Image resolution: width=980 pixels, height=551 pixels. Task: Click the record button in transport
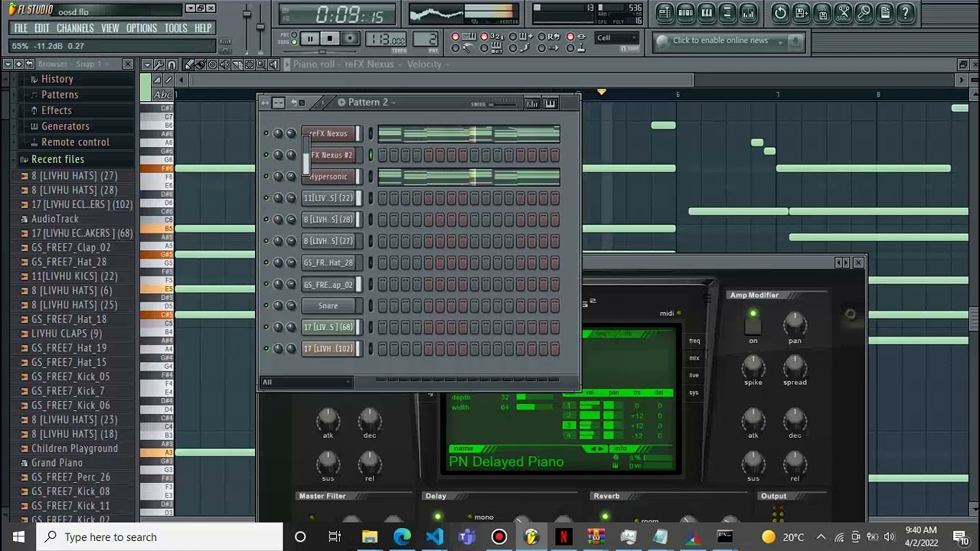click(350, 39)
